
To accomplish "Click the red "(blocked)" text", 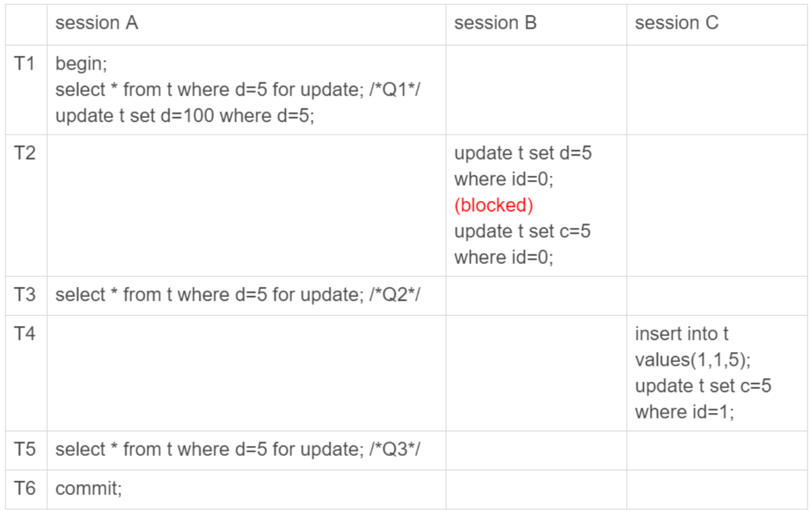I will click(x=493, y=205).
